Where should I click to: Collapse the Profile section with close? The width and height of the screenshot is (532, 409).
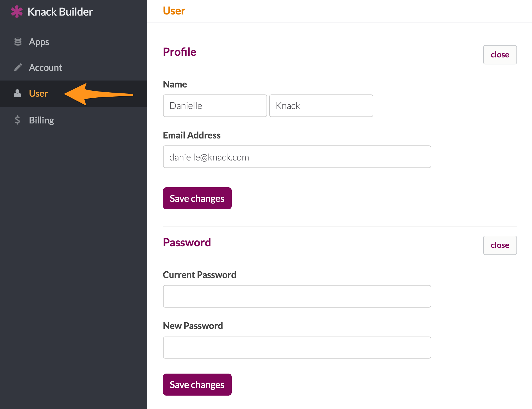[x=500, y=55]
